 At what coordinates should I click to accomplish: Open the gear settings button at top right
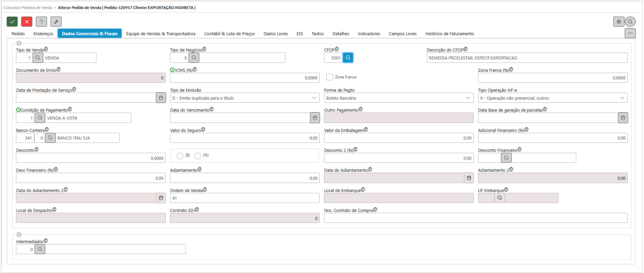(x=619, y=22)
